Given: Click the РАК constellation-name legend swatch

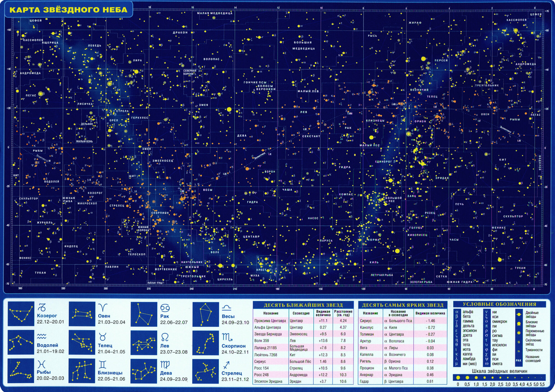Looking at the screenshot, I should (518, 360).
